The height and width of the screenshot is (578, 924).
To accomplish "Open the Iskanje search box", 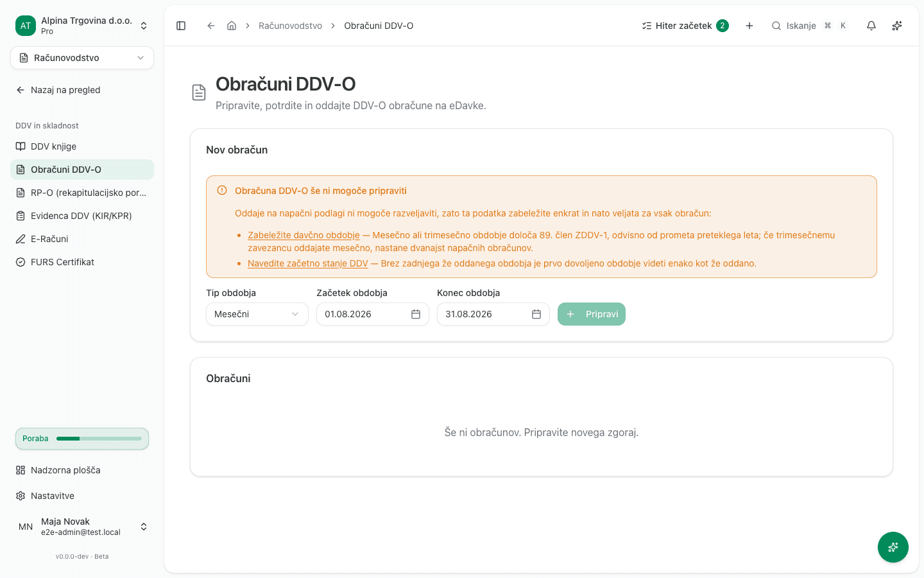I will tap(810, 26).
